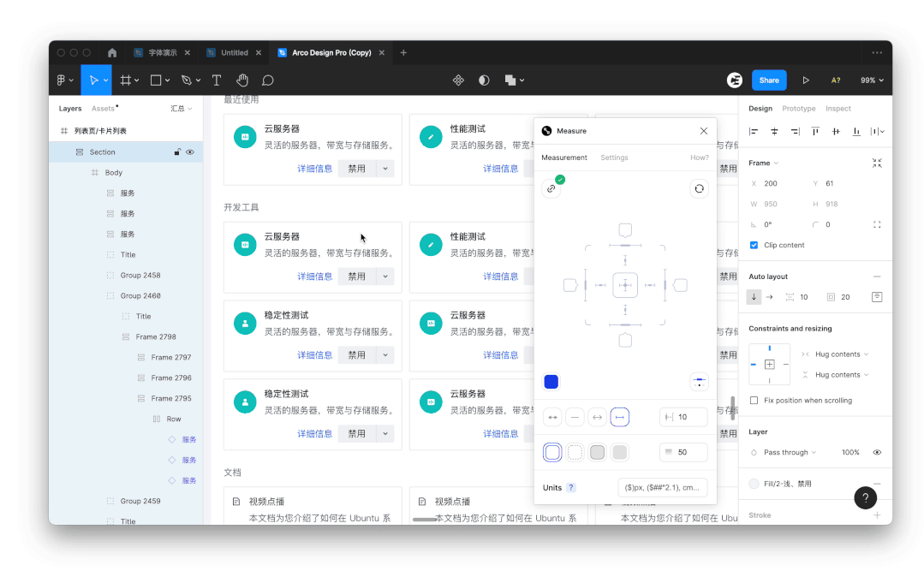Switch to the Prototype tab
This screenshot has height=571, width=924.
coord(798,109)
